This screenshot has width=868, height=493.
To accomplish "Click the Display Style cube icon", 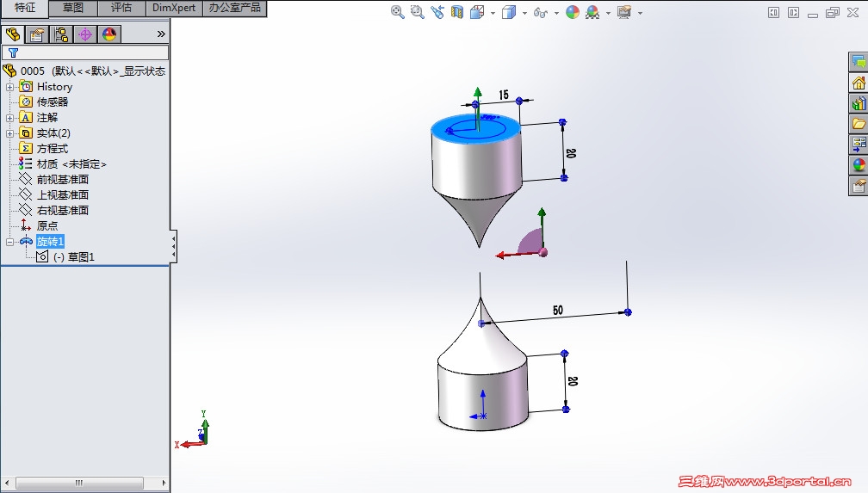I will 509,12.
